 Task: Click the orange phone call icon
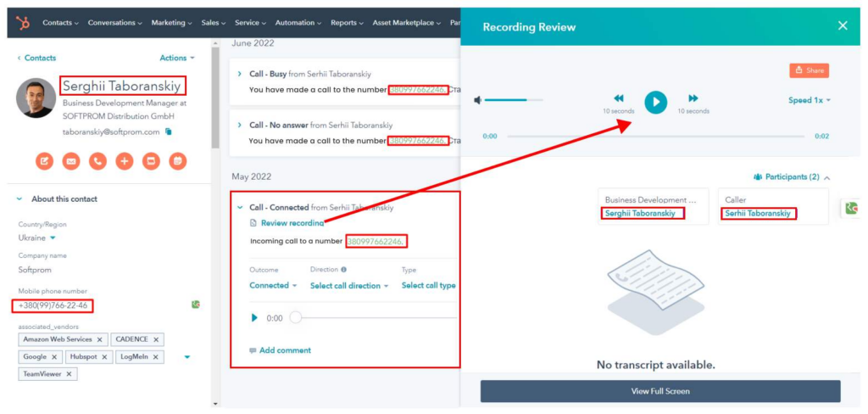[97, 161]
